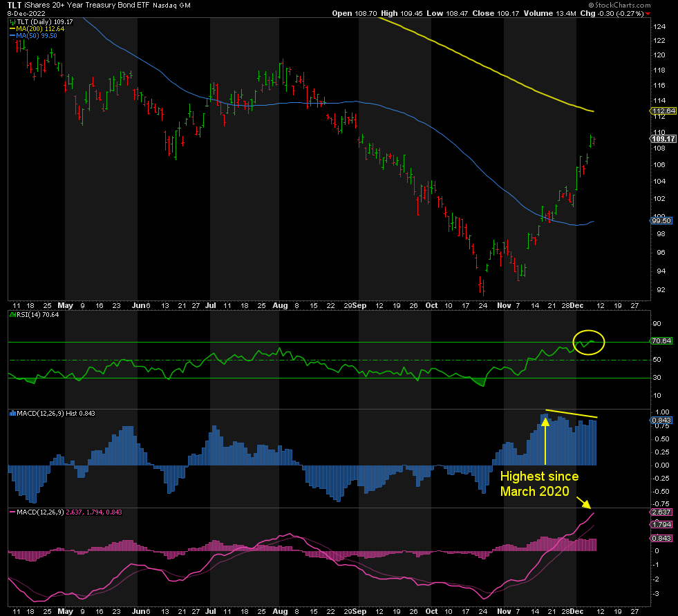Select the 'Close 109.17' header value

tap(496, 13)
